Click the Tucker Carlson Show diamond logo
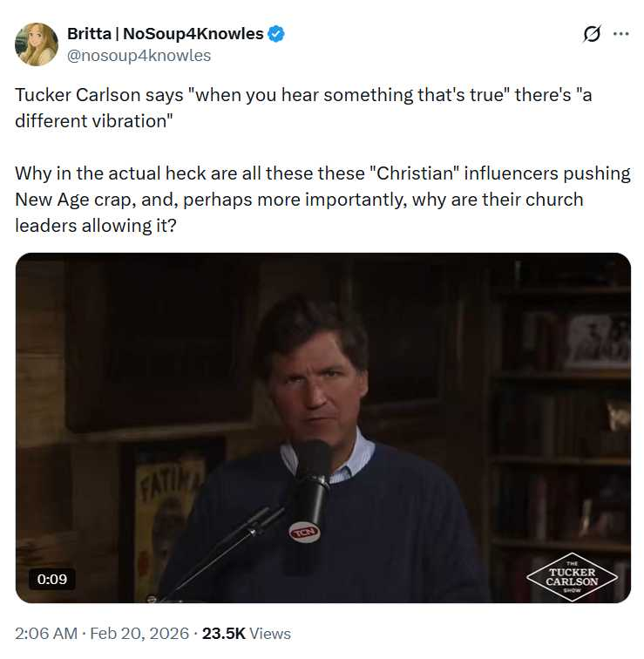 pos(572,577)
